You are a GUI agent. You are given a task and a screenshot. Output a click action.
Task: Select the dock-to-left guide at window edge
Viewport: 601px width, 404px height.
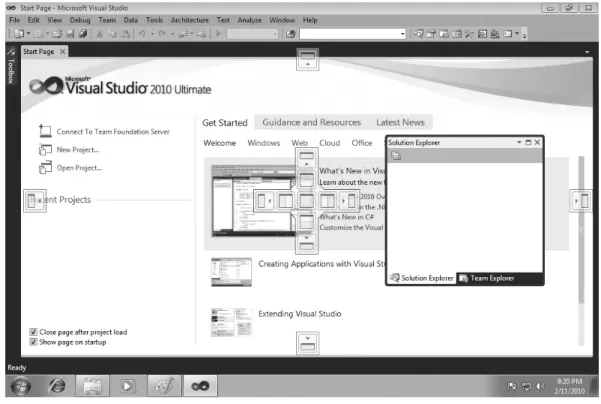tap(34, 200)
